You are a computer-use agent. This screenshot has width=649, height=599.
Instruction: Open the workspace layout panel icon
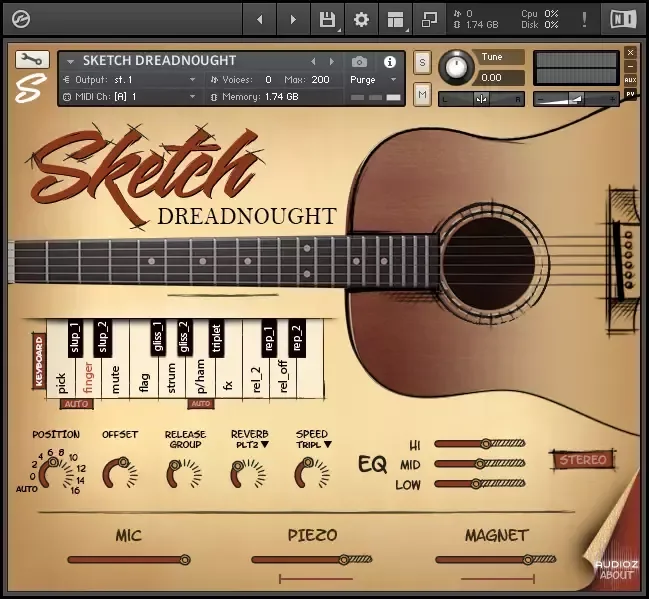(395, 19)
